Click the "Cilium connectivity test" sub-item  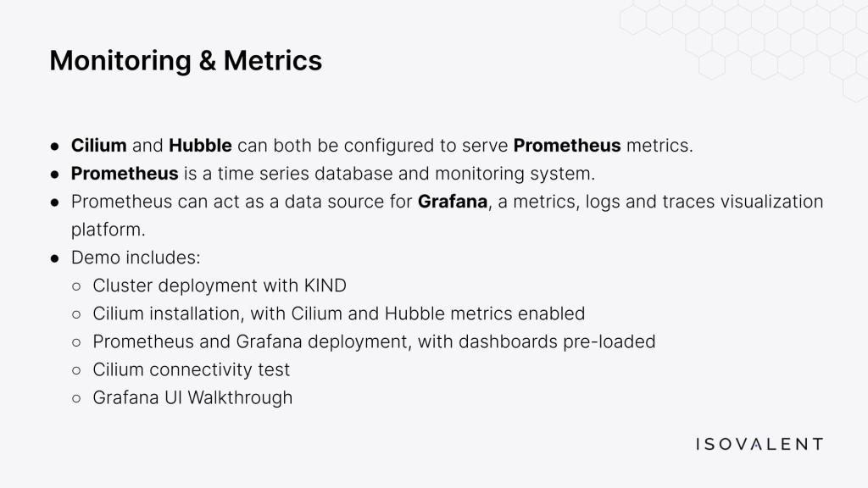coord(192,369)
